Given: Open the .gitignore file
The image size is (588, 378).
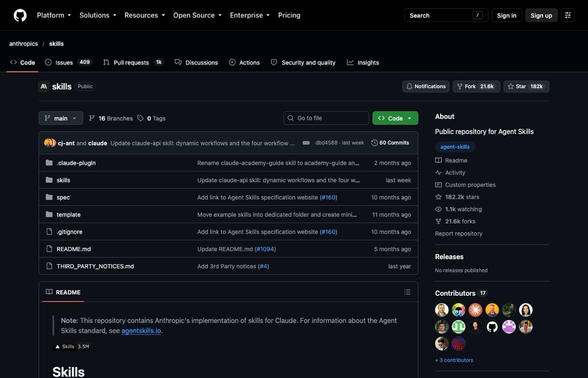Looking at the screenshot, I should pos(69,232).
